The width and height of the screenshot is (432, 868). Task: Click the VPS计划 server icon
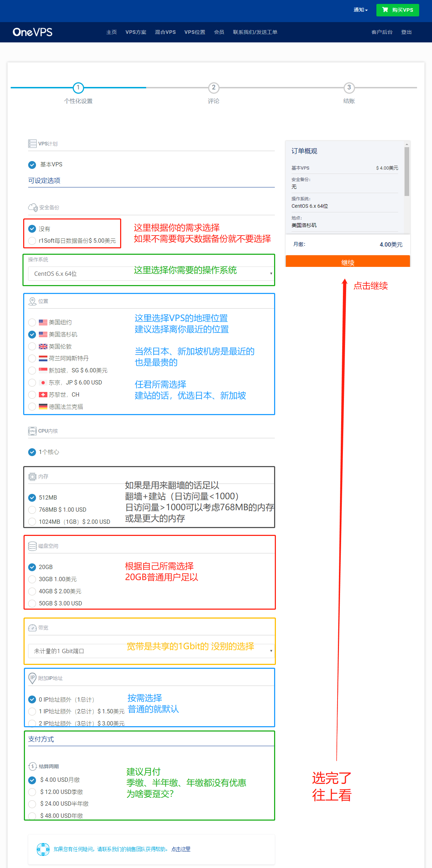click(32, 144)
